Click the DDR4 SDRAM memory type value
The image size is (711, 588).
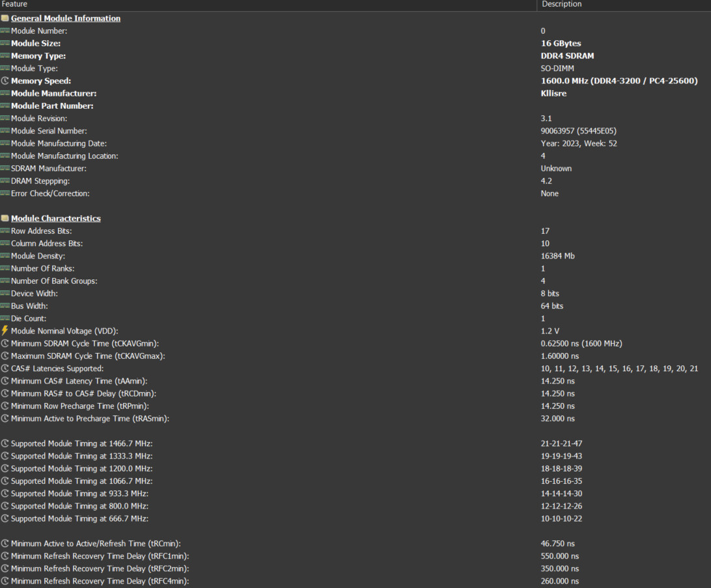(567, 56)
